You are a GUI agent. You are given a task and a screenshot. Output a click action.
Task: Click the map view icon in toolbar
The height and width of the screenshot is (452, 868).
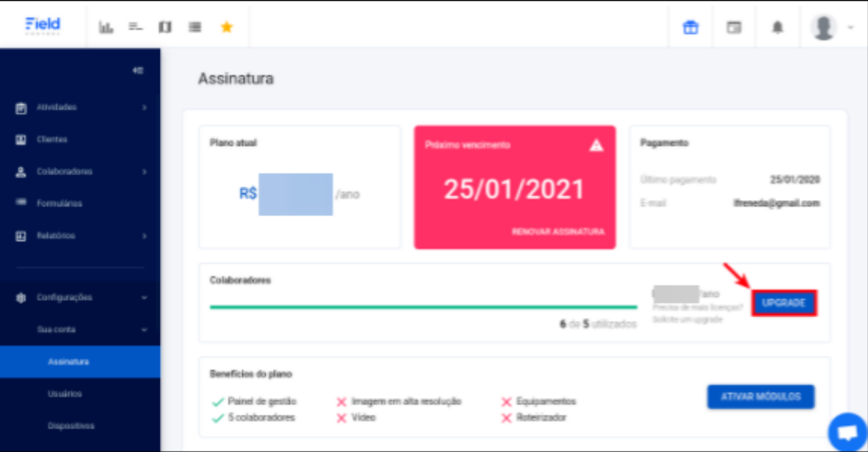click(165, 27)
